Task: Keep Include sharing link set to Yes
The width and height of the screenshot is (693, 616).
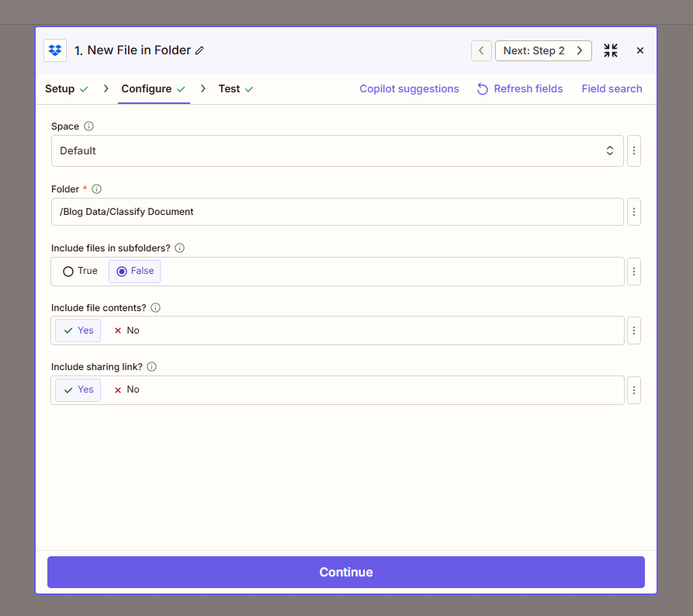Action: tap(77, 389)
